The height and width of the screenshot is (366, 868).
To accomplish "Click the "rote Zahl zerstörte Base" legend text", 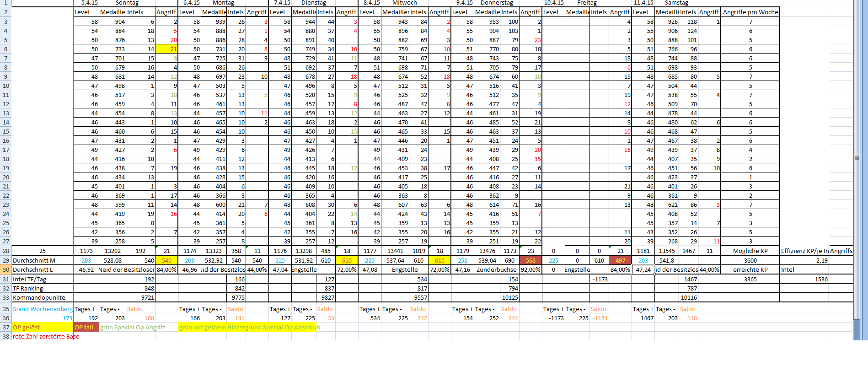I will 46,336.
